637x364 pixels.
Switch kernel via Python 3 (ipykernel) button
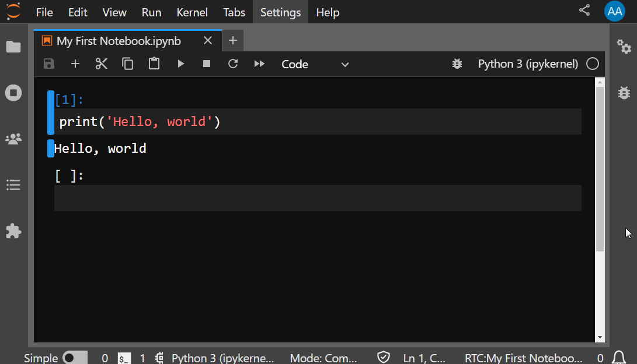tap(528, 64)
